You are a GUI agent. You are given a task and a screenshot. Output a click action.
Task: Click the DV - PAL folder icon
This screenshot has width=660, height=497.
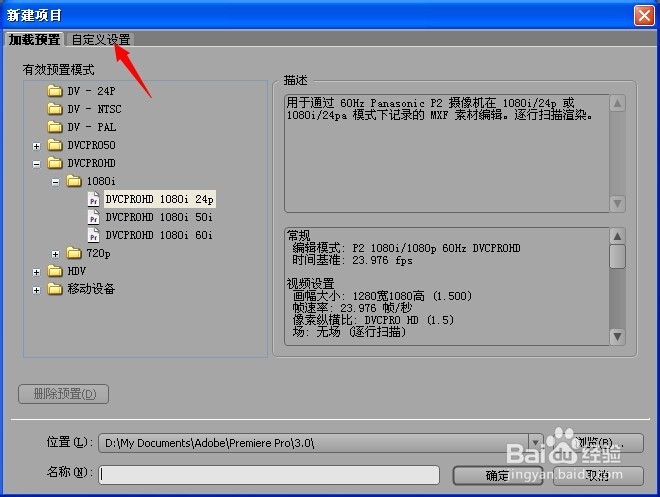pyautogui.click(x=55, y=127)
